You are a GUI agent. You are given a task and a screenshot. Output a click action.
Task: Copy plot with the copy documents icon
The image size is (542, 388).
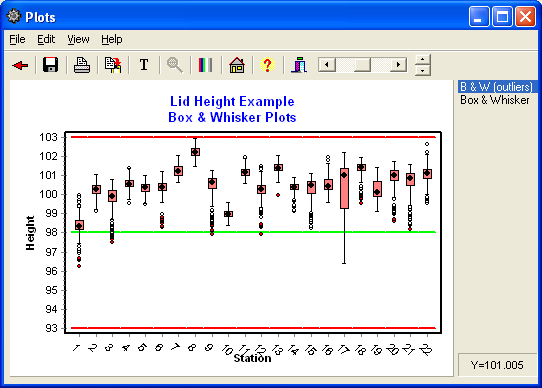113,65
